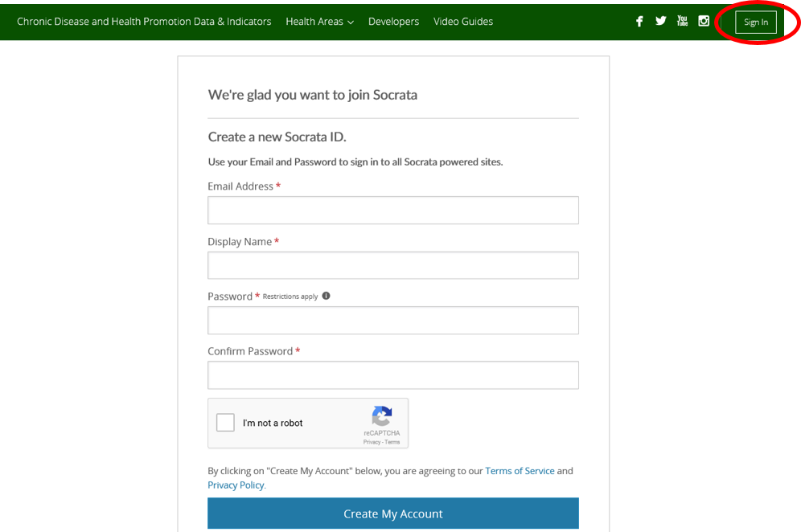Click the Email Address input field

392,210
